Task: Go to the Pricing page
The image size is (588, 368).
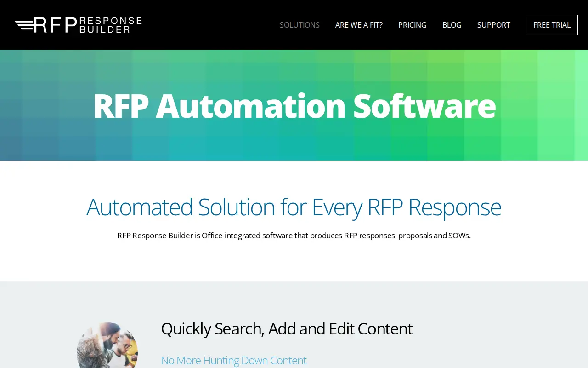Action: [413, 25]
